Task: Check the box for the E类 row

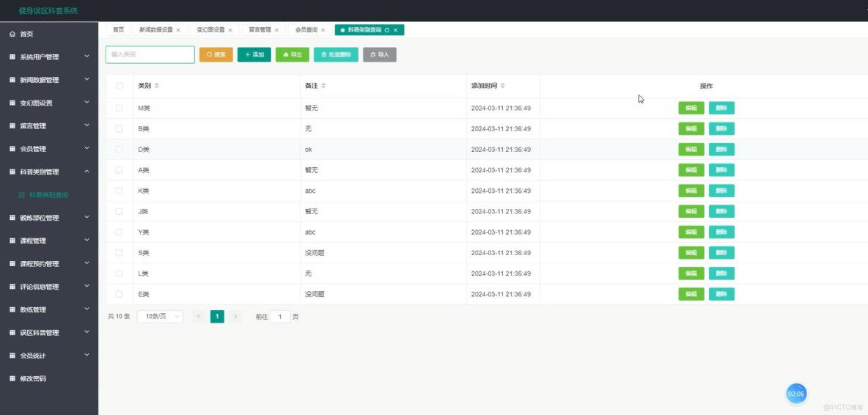Action: pos(119,294)
